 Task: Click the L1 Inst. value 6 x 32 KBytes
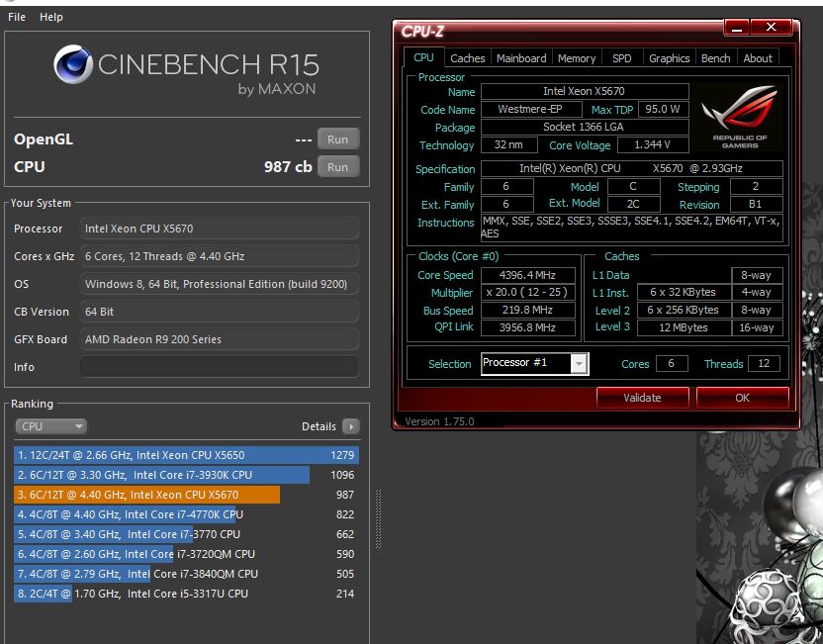(x=684, y=293)
